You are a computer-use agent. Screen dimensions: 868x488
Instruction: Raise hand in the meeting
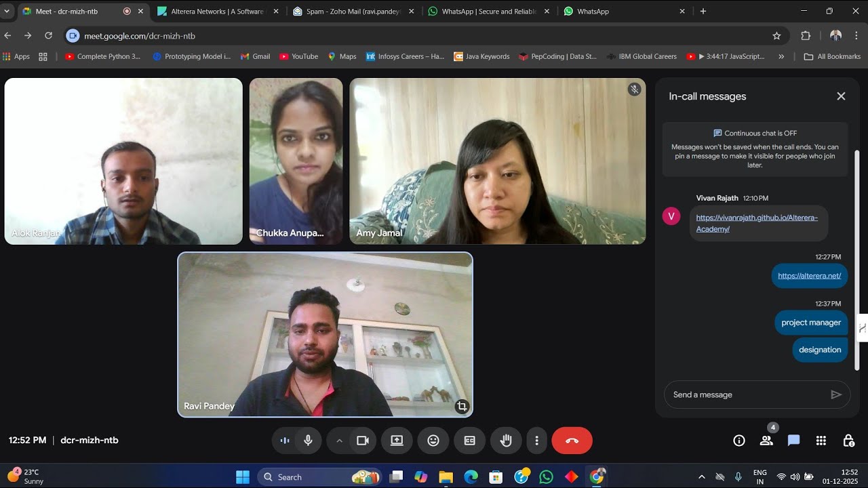pyautogui.click(x=506, y=441)
